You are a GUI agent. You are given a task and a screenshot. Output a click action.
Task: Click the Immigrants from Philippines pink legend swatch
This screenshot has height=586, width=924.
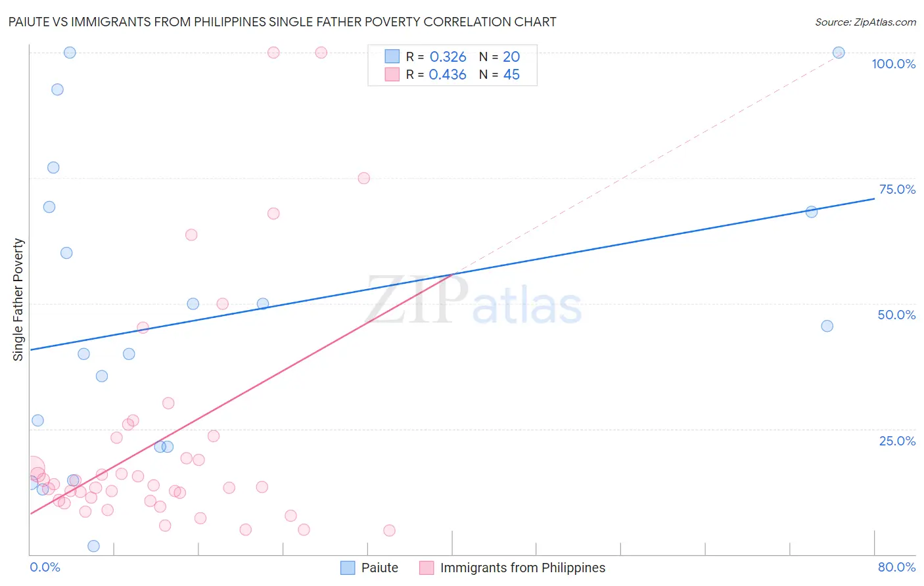pos(427,568)
